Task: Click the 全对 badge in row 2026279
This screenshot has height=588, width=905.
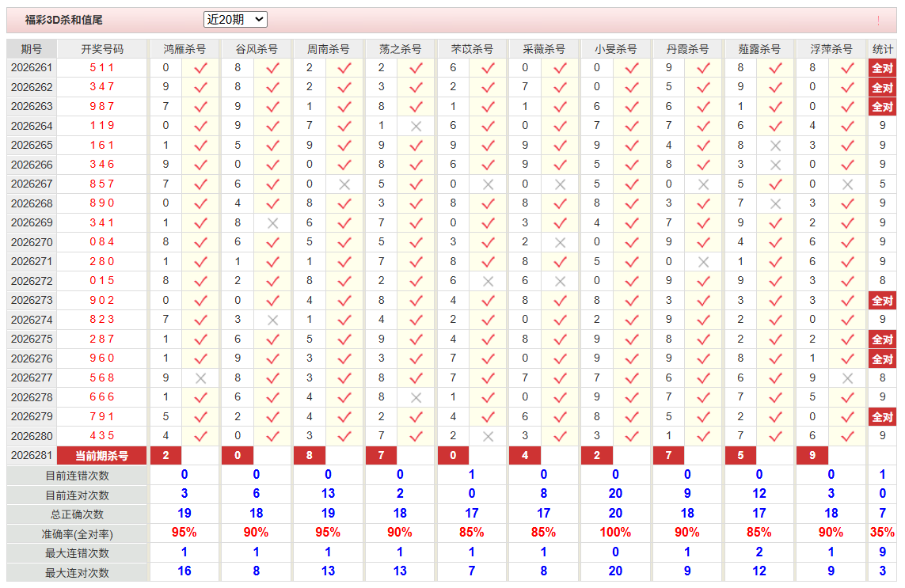Action: [x=882, y=416]
